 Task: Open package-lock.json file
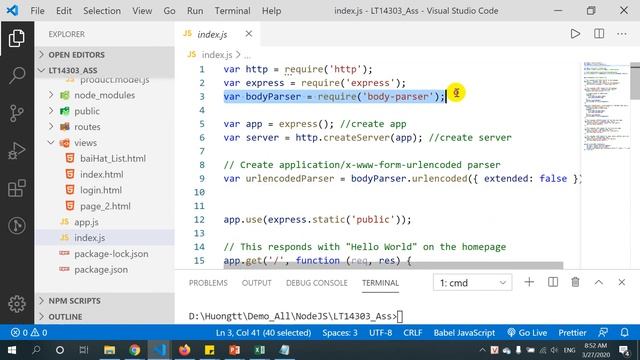pos(111,254)
